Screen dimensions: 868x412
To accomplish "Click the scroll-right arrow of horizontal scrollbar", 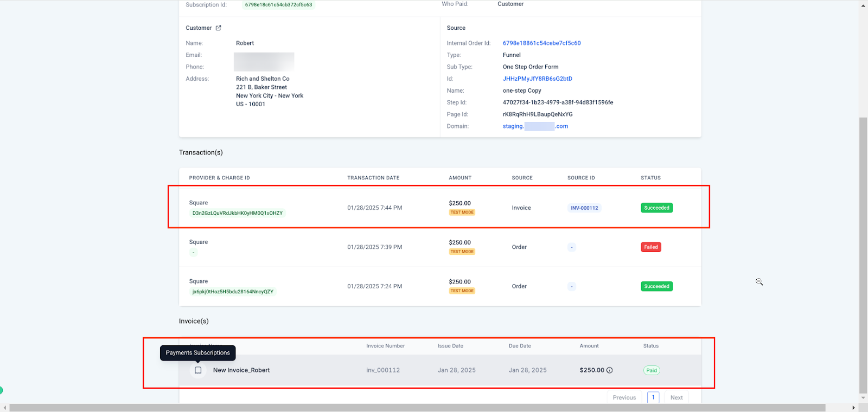I will coord(853,408).
